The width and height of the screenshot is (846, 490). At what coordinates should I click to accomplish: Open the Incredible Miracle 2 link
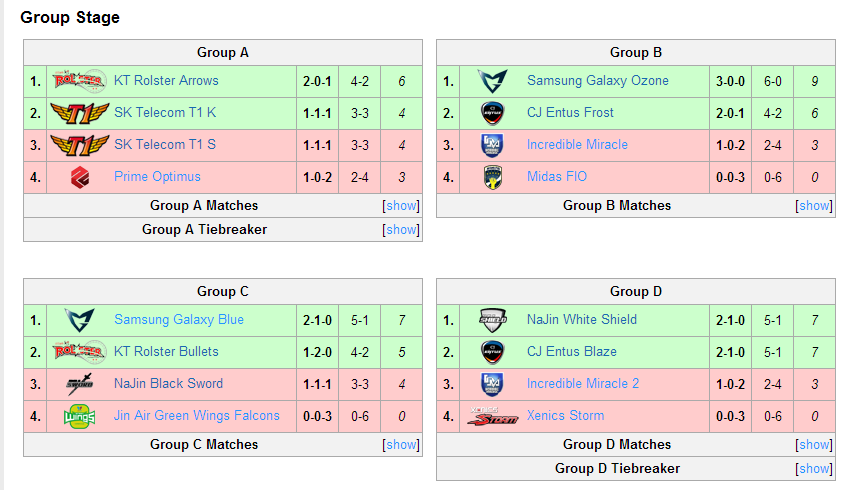pyautogui.click(x=583, y=384)
